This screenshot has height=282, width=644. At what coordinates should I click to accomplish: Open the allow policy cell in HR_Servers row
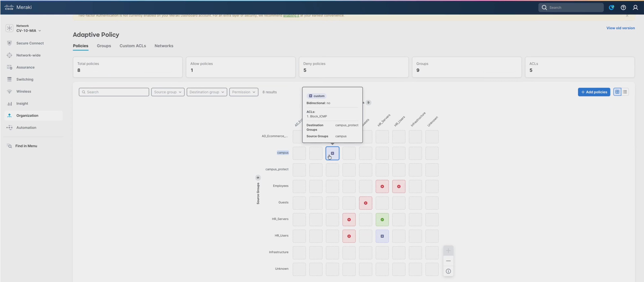click(x=382, y=220)
